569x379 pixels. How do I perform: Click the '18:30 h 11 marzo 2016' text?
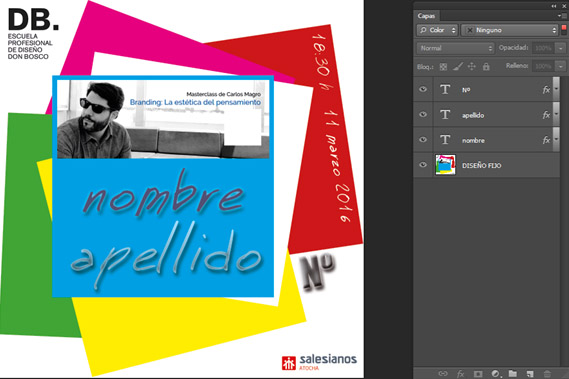pyautogui.click(x=332, y=128)
